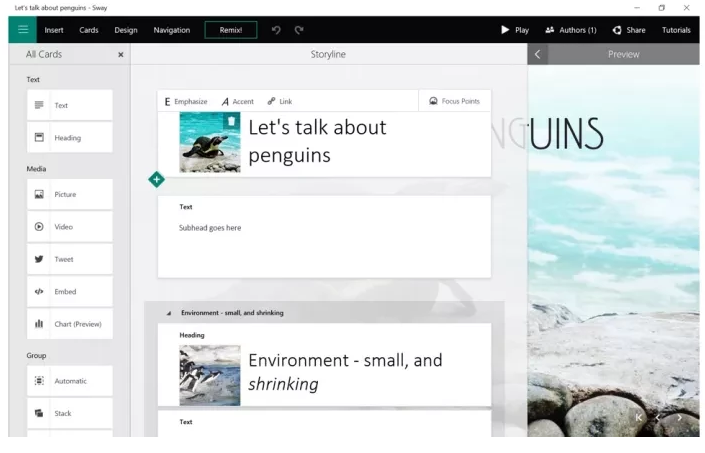Add a Video card
The width and height of the screenshot is (705, 453).
pyautogui.click(x=70, y=227)
